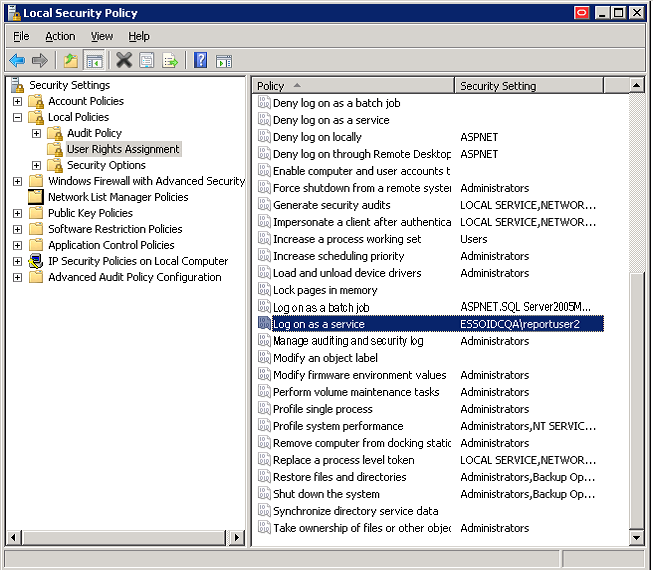Expand the Account Policies node

18,102
